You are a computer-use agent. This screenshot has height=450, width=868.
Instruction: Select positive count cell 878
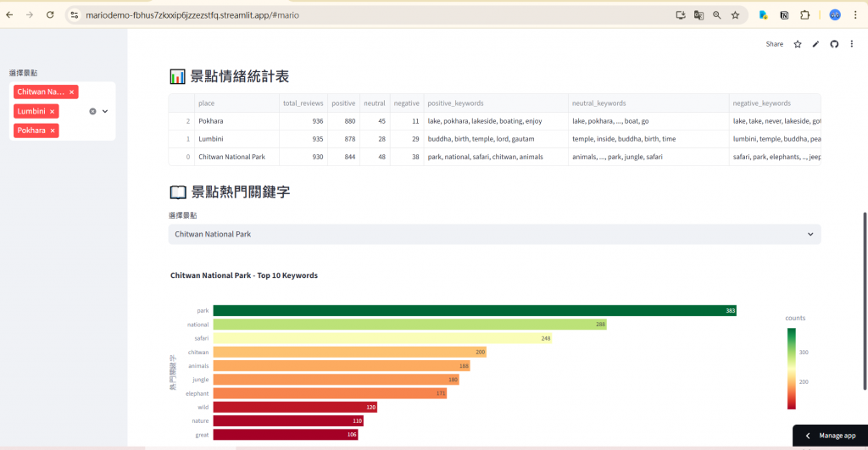click(343, 139)
